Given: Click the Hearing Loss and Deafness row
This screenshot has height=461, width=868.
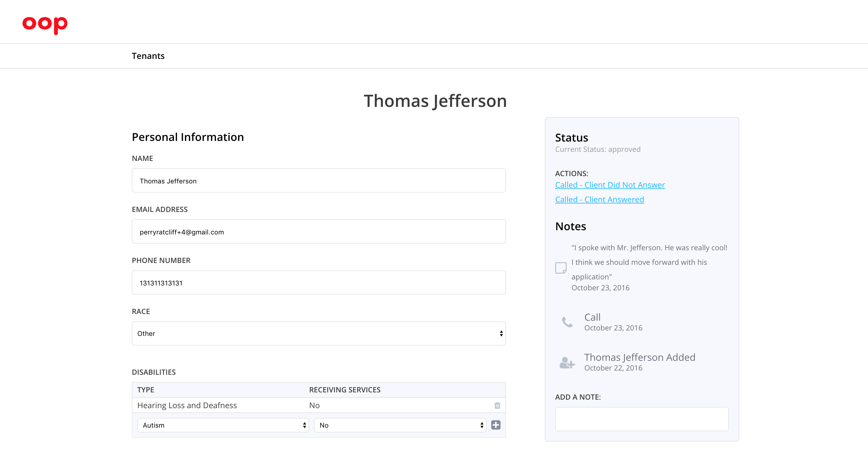Looking at the screenshot, I should (x=187, y=405).
